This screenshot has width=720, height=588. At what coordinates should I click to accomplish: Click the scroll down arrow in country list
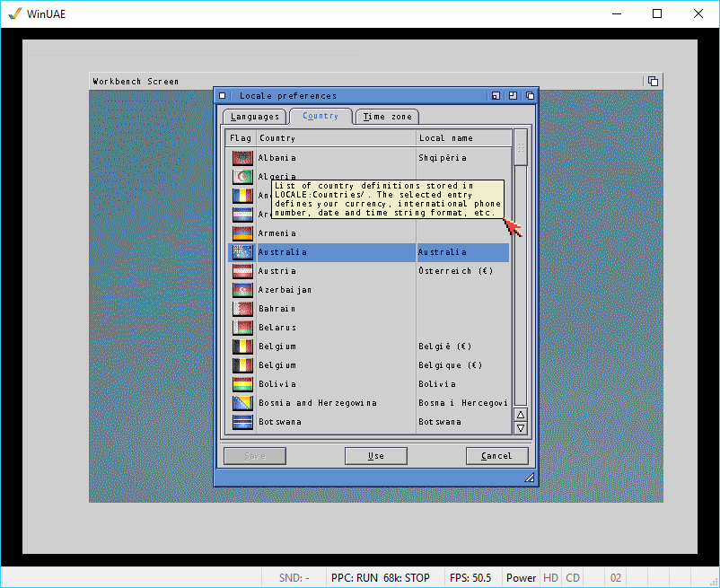521,428
